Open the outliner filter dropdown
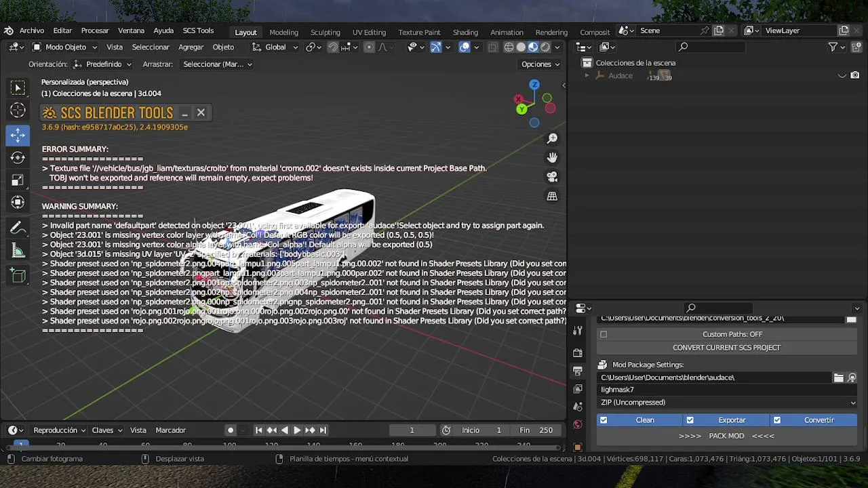The height and width of the screenshot is (488, 868). point(837,47)
